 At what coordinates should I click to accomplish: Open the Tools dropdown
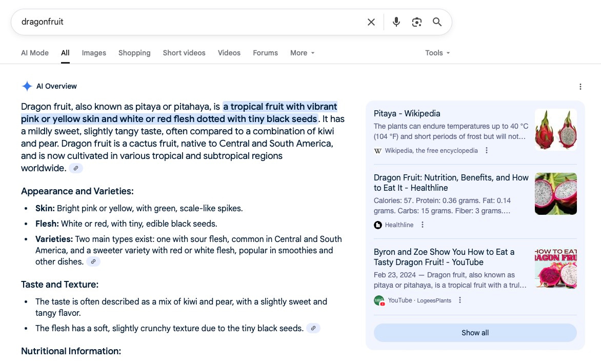click(437, 53)
